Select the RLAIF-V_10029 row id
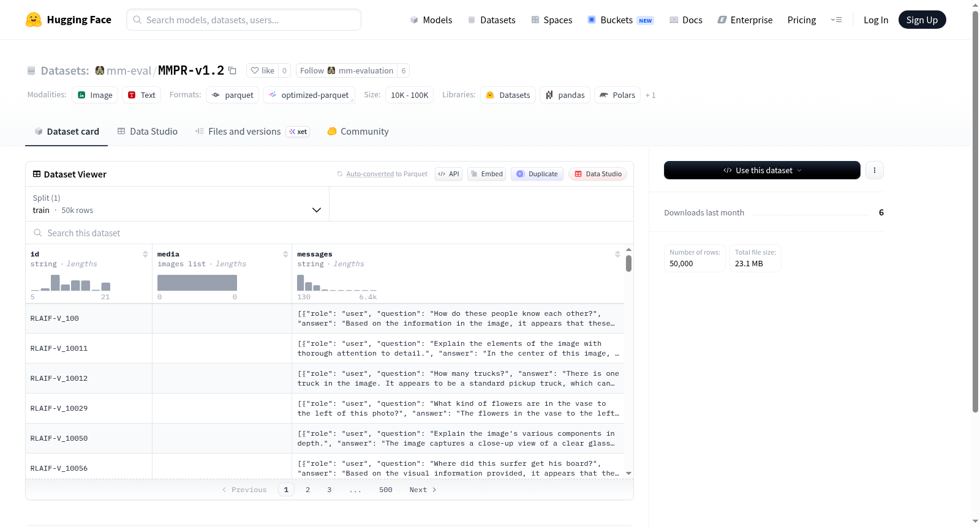 pyautogui.click(x=59, y=408)
